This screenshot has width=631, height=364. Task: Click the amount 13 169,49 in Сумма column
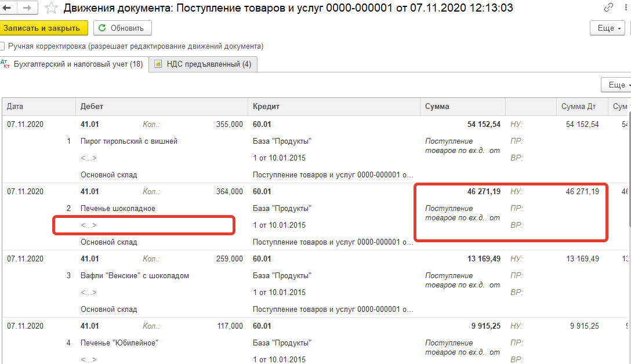click(x=484, y=259)
